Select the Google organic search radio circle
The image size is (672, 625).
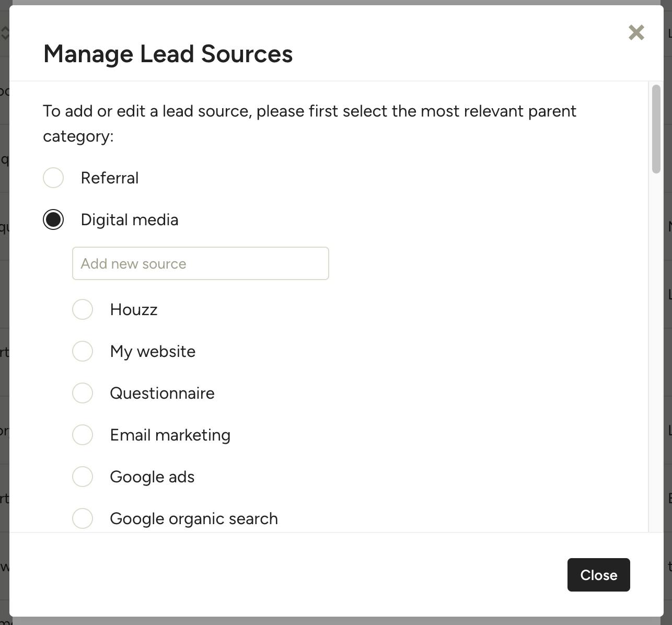(x=83, y=518)
